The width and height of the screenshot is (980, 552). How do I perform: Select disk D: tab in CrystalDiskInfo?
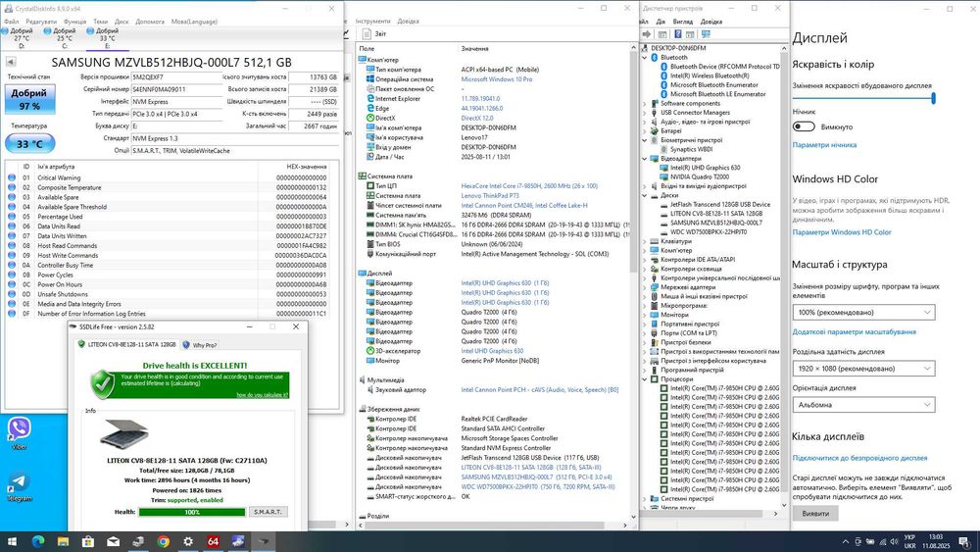coord(22,38)
